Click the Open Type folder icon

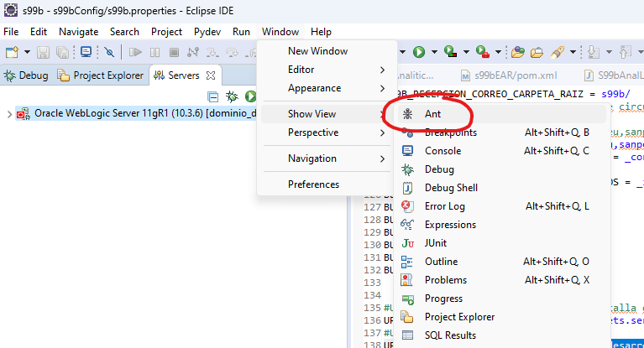(517, 52)
